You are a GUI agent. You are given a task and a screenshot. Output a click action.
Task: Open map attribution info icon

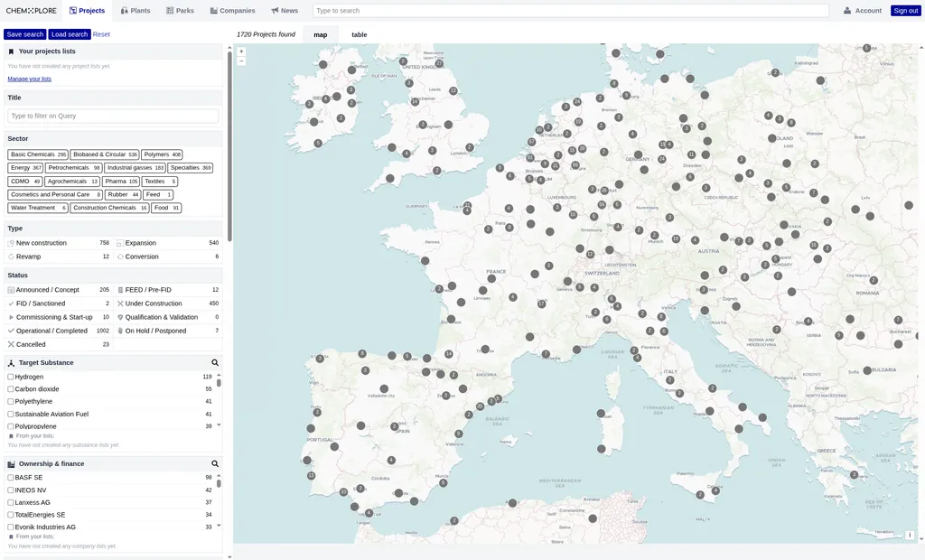tap(910, 536)
